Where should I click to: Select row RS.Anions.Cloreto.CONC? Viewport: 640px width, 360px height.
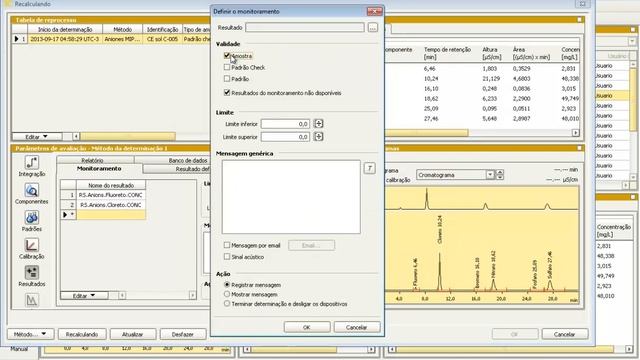click(111, 205)
